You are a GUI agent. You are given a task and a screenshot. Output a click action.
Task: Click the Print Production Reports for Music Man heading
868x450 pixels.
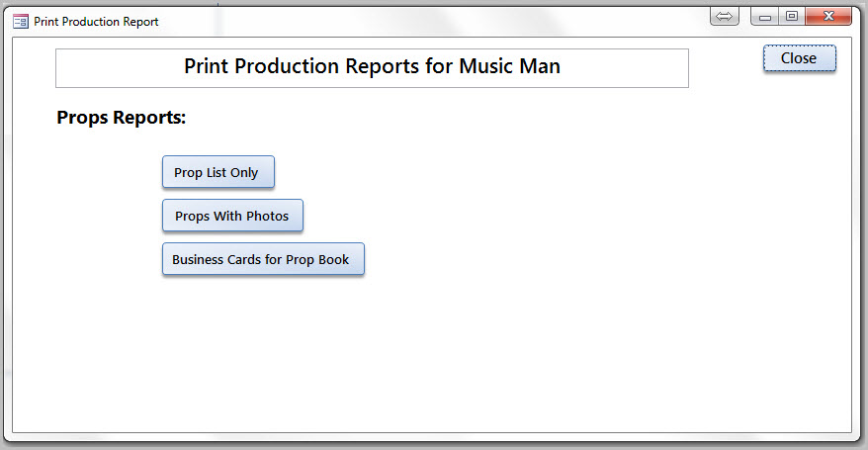(372, 68)
